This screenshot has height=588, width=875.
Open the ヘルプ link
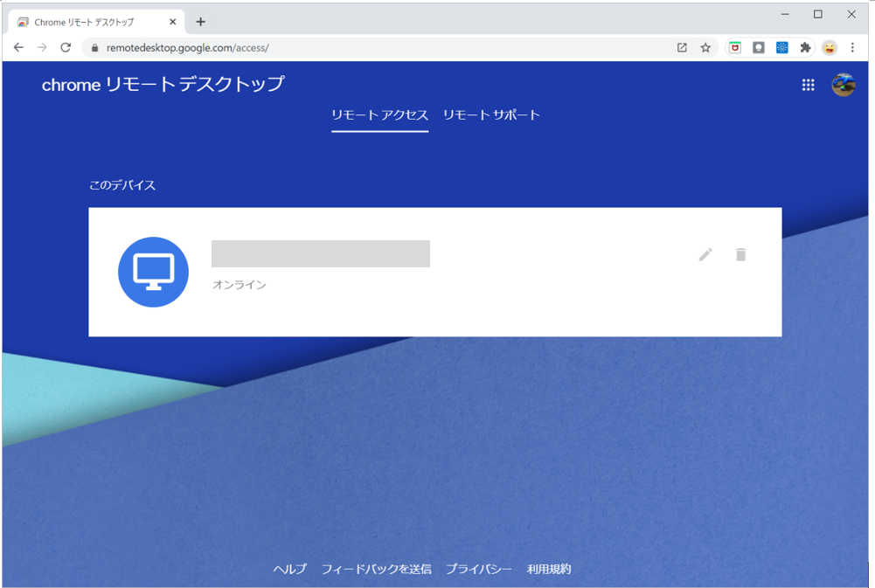pyautogui.click(x=289, y=569)
